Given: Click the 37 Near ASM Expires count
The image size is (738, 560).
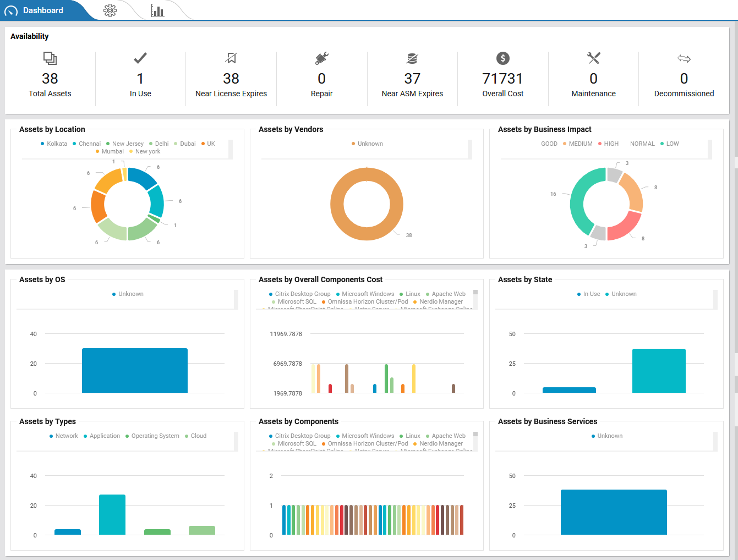Looking at the screenshot, I should click(x=412, y=79).
